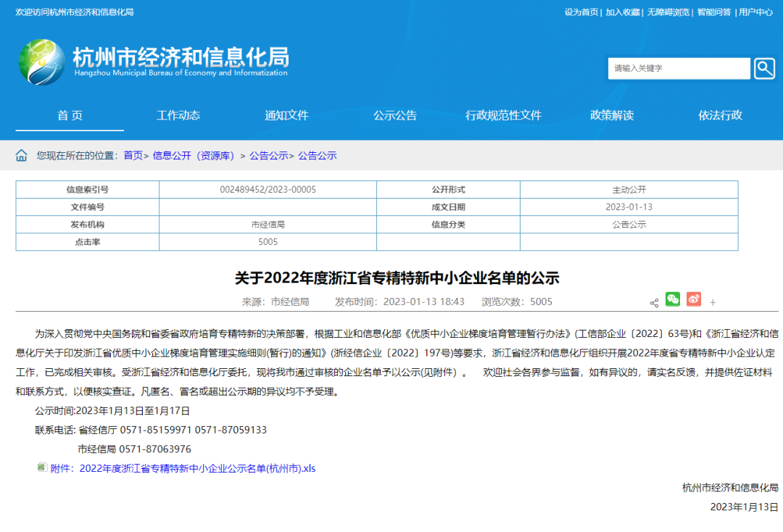Screen dimensions: 783x532
Task: Open the 无障碍浏览 accessibility link
Action: coord(668,12)
